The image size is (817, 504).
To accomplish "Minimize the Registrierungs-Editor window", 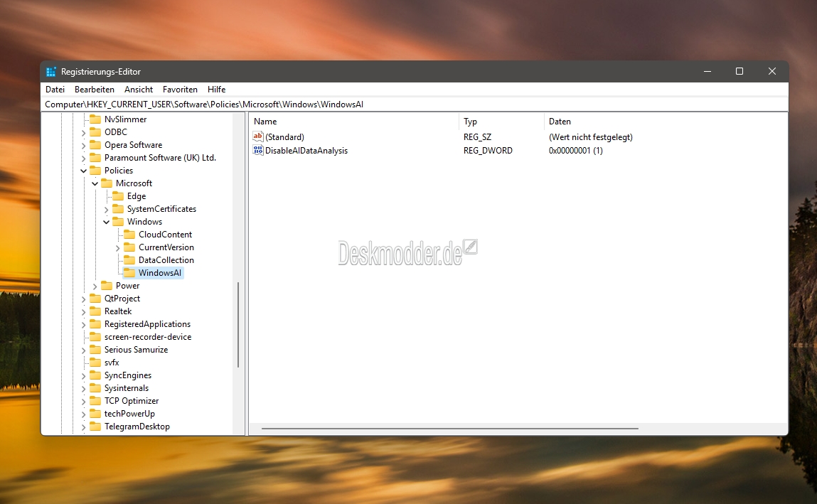I will 707,71.
